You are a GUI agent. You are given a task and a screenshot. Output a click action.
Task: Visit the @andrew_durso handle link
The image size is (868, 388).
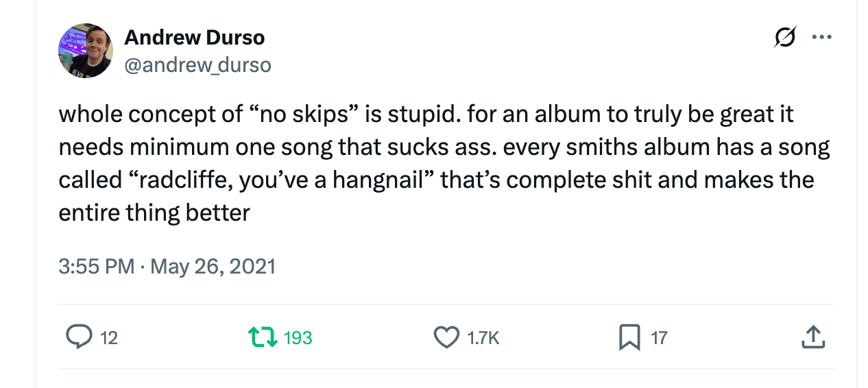click(197, 65)
